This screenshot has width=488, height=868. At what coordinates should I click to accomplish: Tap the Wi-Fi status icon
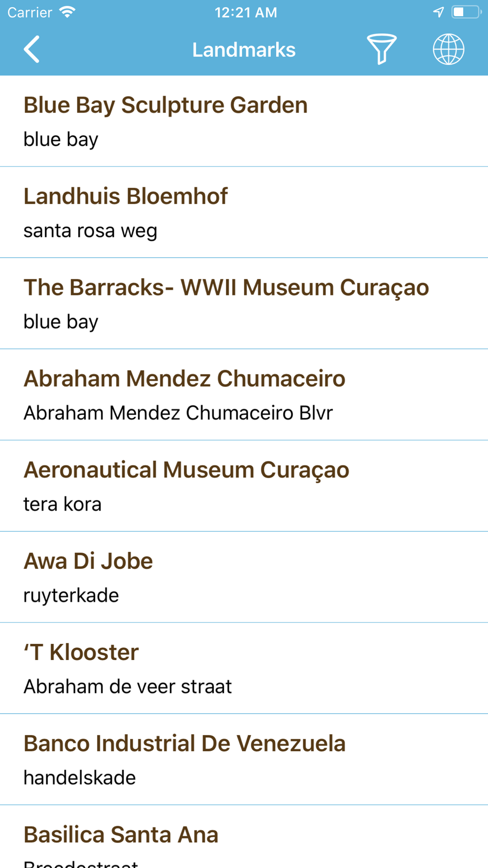[67, 12]
